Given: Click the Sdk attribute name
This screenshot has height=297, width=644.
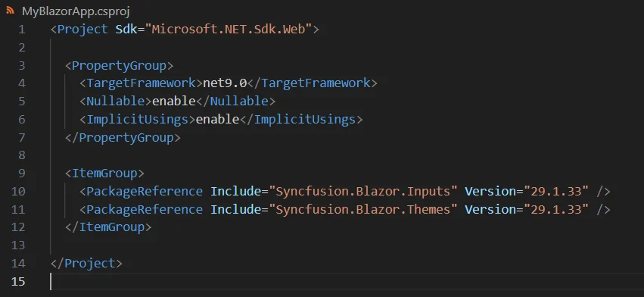Looking at the screenshot, I should click(x=126, y=30).
